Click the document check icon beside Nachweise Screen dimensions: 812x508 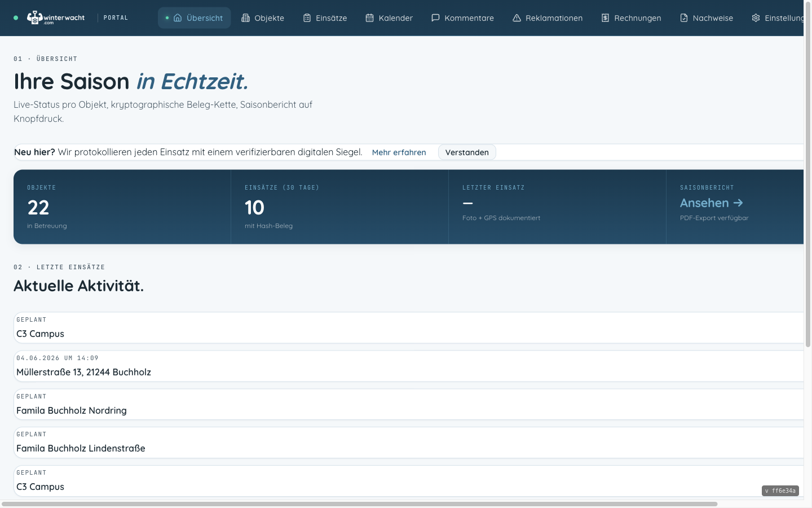683,18
